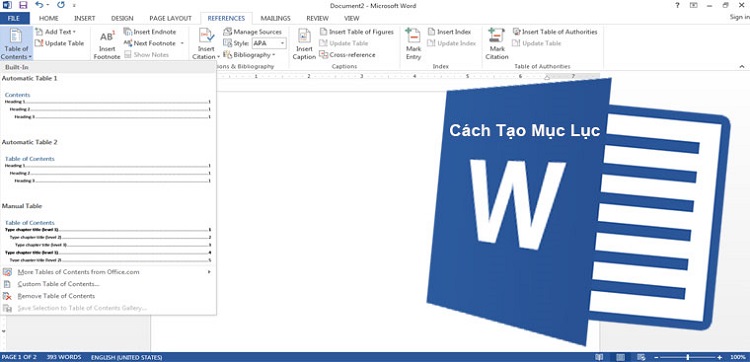Adjust the zoom slider handle
750x362 pixels.
pyautogui.click(x=688, y=357)
